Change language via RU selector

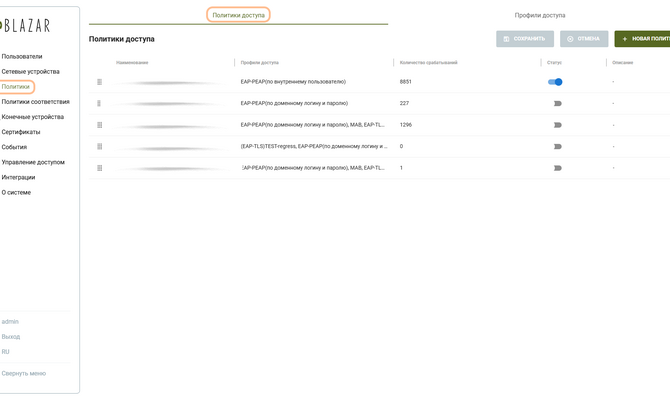coord(5,352)
